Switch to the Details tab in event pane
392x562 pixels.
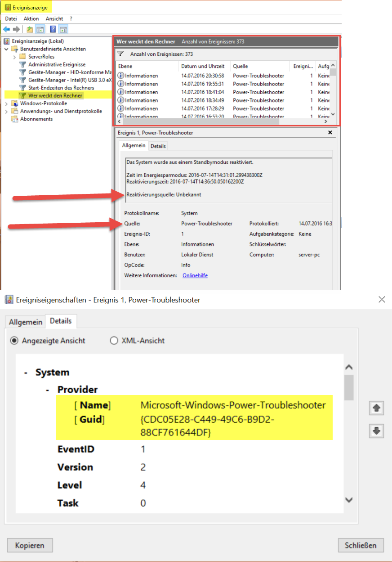point(158,146)
